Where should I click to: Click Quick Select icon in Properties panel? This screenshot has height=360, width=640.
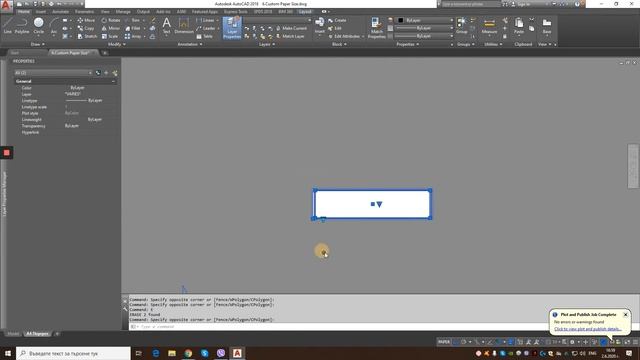click(x=115, y=73)
